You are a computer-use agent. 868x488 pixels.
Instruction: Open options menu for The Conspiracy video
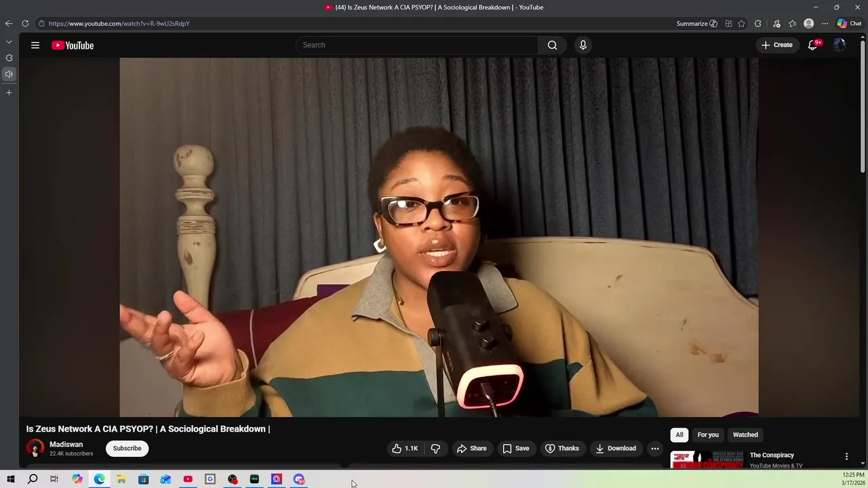[x=846, y=457]
